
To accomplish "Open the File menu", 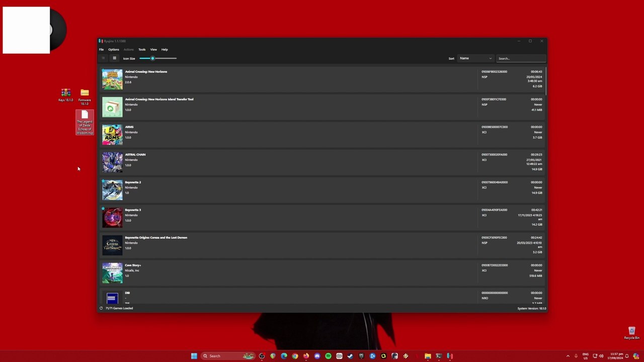I will (x=101, y=49).
